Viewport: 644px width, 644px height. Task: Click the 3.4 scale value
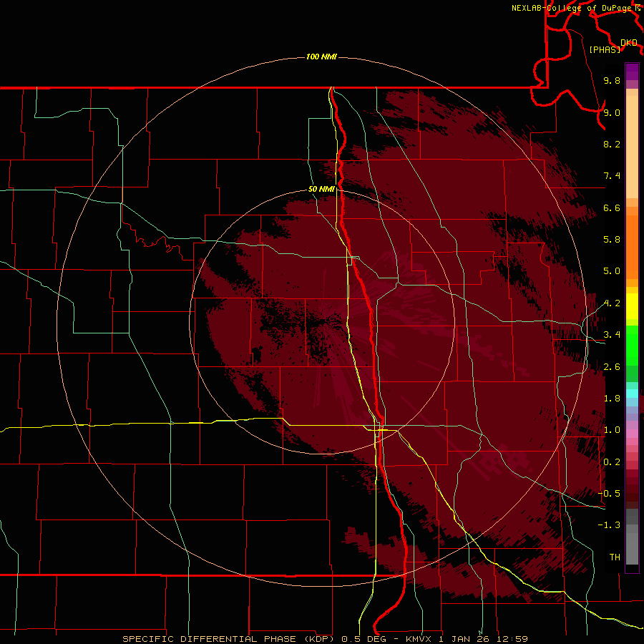[612, 335]
